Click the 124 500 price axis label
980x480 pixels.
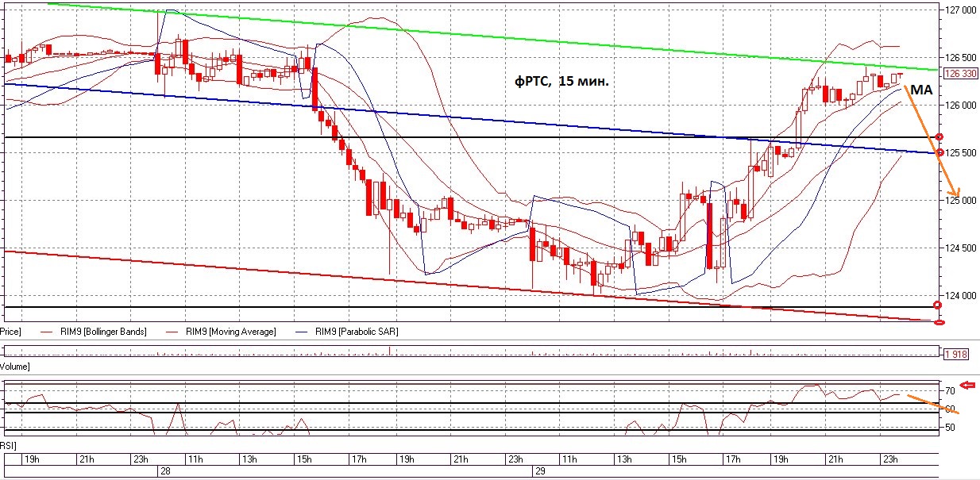click(x=961, y=248)
